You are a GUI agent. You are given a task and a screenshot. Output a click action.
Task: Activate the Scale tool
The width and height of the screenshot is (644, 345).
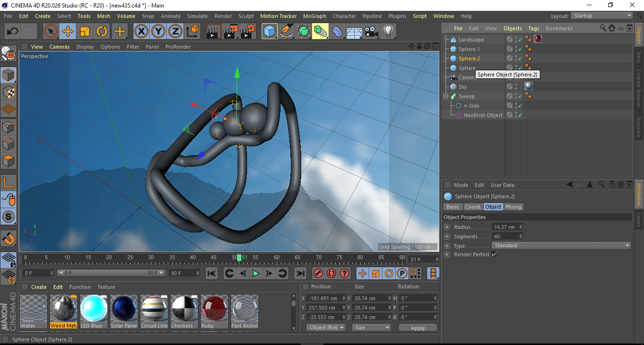pyautogui.click(x=85, y=32)
